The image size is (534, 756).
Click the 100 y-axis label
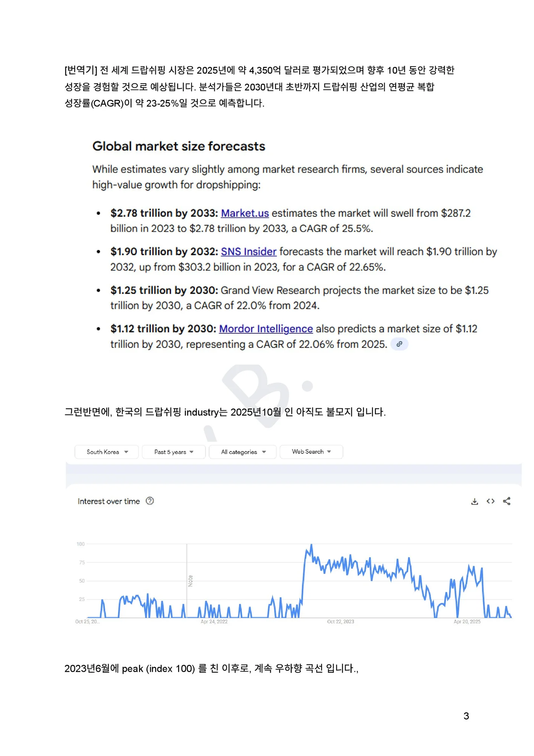[x=80, y=544]
